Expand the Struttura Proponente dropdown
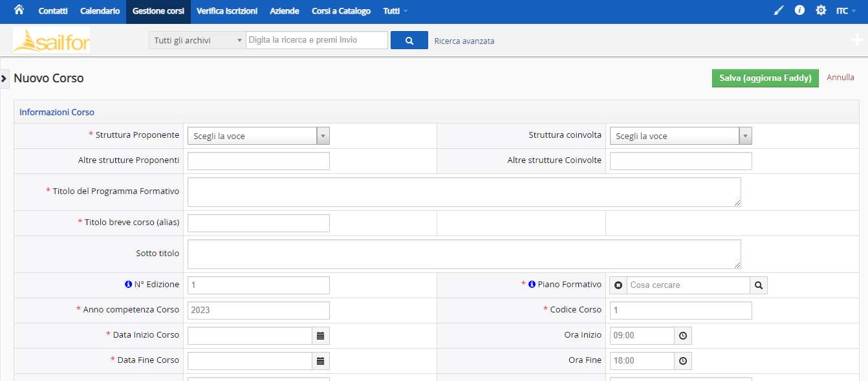The width and height of the screenshot is (868, 381). pos(258,136)
